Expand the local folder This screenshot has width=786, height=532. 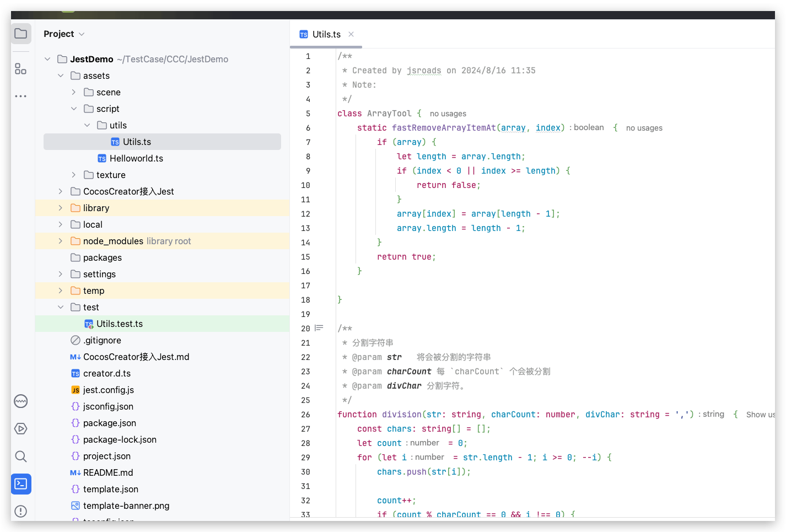click(x=61, y=224)
